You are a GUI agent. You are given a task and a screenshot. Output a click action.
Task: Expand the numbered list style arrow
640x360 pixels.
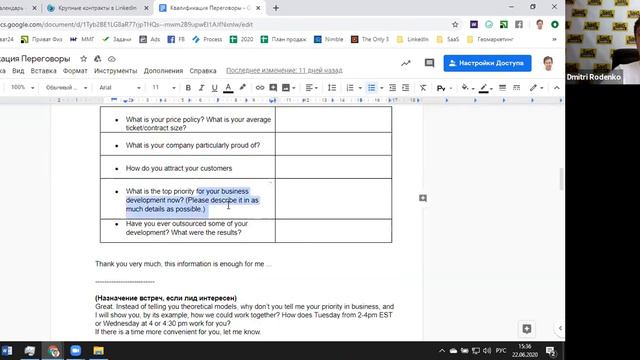[360, 88]
